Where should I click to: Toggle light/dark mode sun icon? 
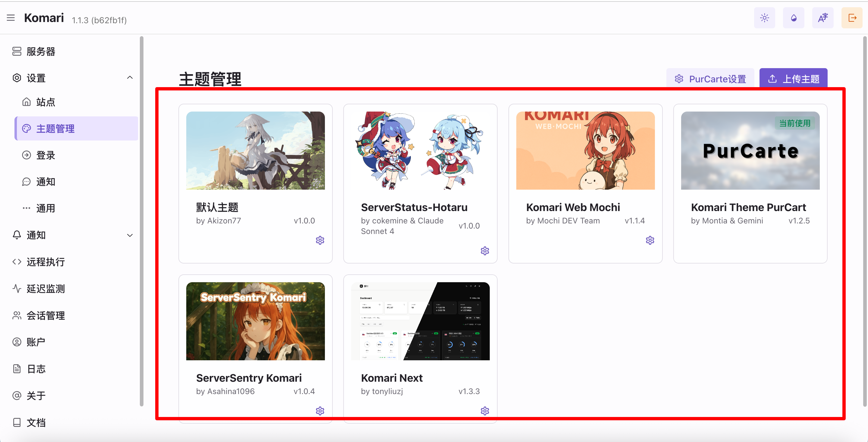pyautogui.click(x=764, y=18)
